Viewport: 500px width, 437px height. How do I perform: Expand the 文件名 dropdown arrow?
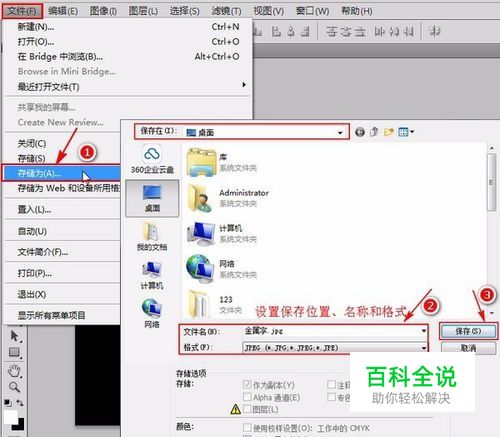point(424,331)
